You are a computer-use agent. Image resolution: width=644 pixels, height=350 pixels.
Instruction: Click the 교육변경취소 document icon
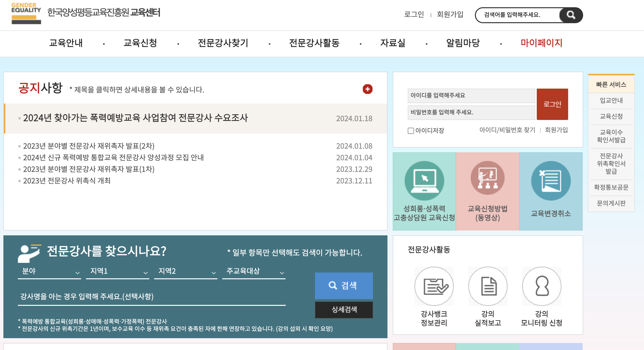[551, 181]
